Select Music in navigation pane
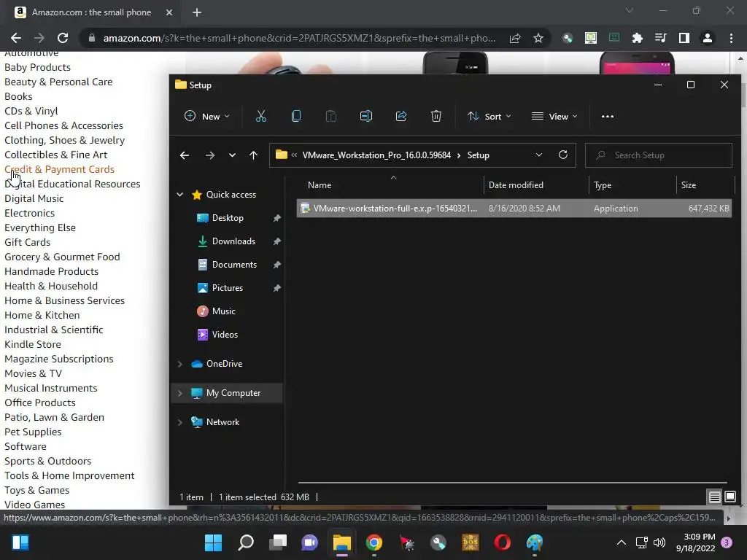This screenshot has width=747, height=560. pos(223,311)
